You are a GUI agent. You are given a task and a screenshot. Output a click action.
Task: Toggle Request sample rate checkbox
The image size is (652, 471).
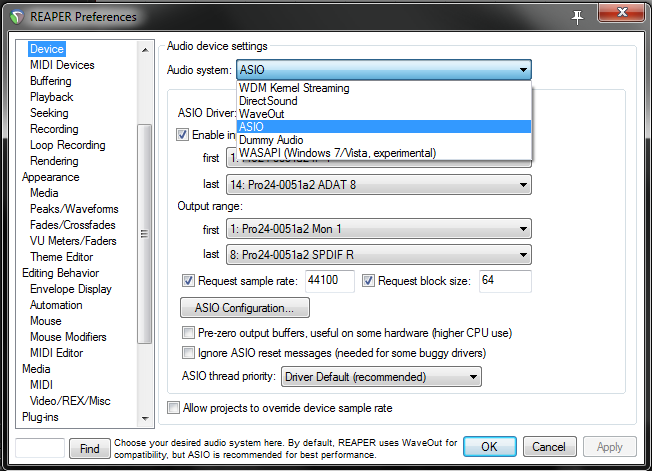click(x=188, y=281)
